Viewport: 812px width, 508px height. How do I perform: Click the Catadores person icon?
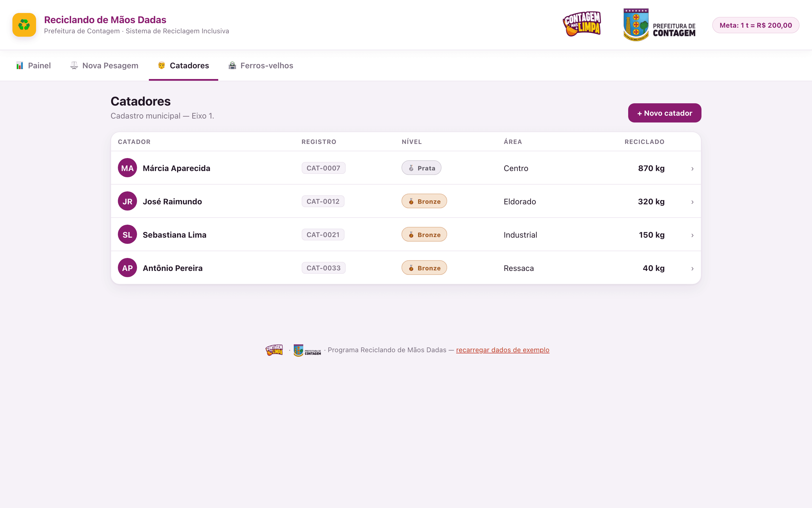pyautogui.click(x=161, y=65)
